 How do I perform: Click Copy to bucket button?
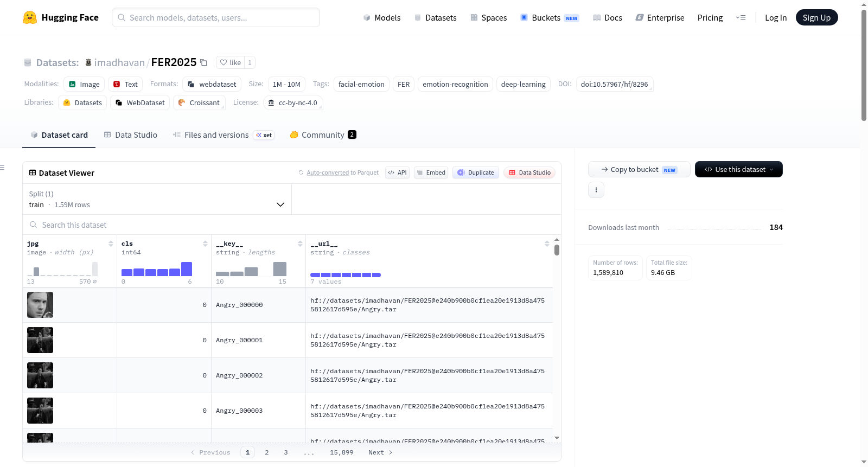coord(639,169)
